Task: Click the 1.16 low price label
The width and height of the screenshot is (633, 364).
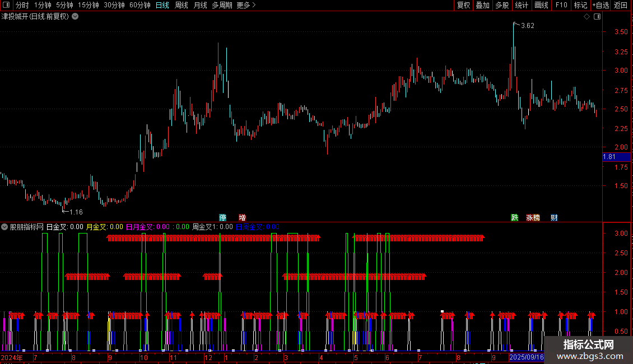Action: pos(76,212)
